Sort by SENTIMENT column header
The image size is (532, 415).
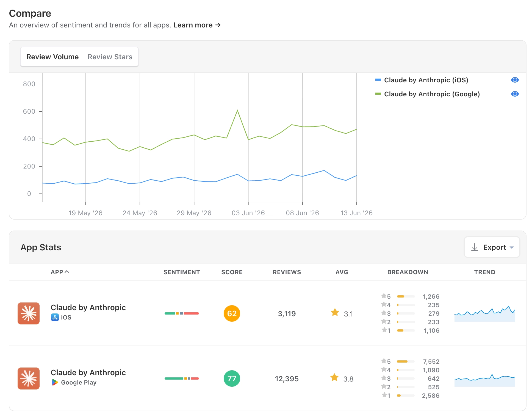point(182,272)
